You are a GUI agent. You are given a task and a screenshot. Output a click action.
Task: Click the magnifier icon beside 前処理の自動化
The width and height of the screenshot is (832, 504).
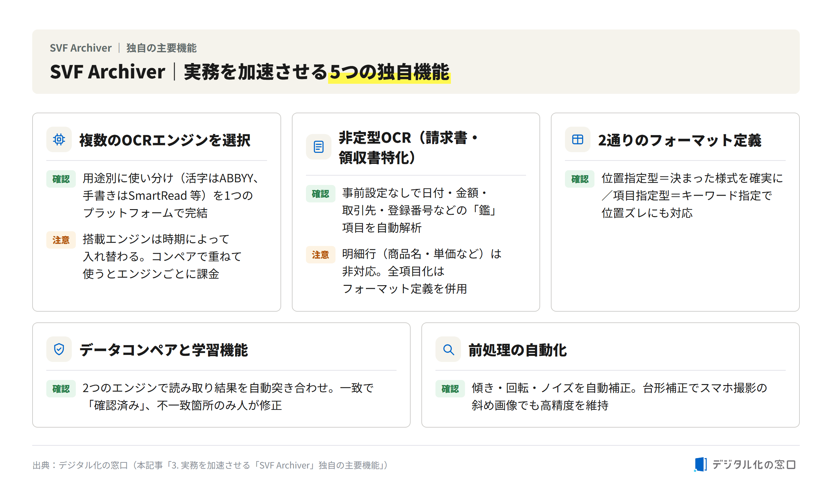pos(448,349)
